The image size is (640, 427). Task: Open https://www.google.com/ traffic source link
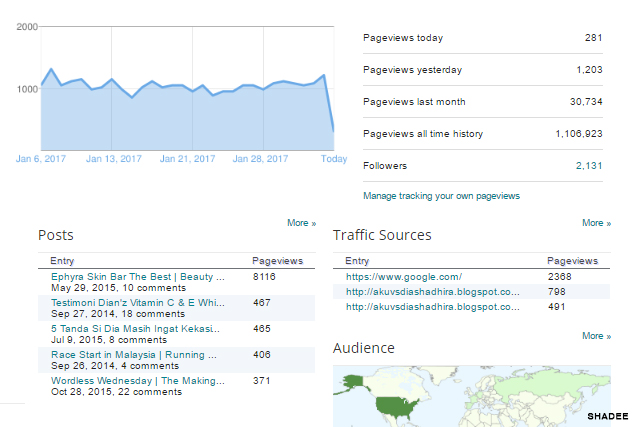404,277
